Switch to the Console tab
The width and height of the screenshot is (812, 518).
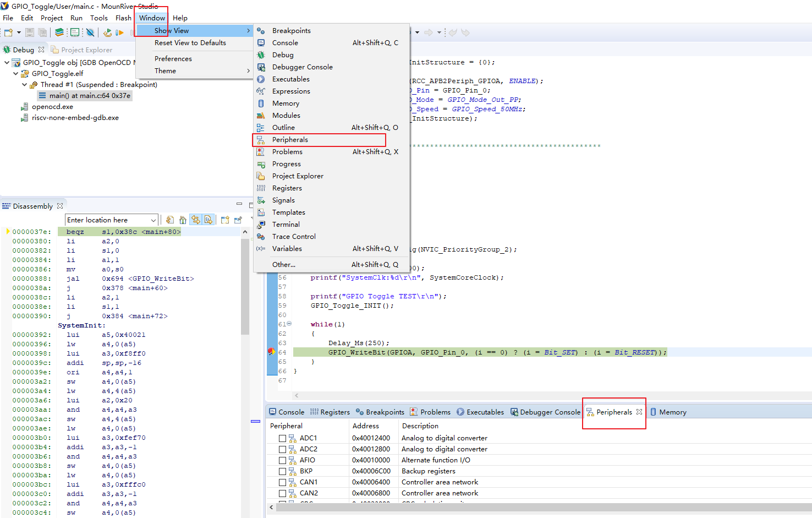(286, 412)
